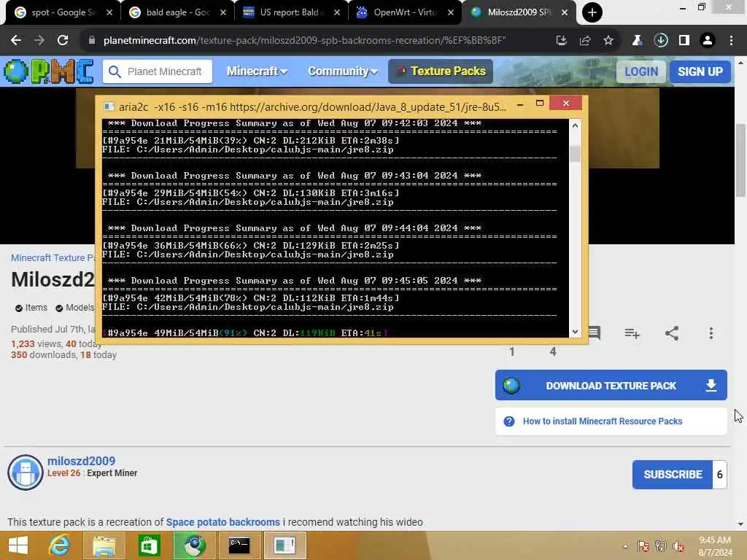Open the comments icon near the download section
The image size is (747, 560).
[594, 332]
